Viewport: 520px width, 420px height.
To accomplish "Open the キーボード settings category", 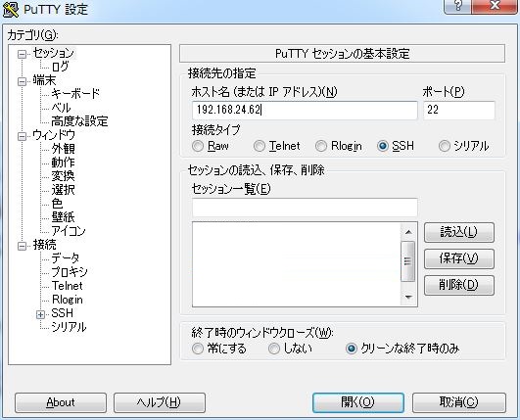I will (x=75, y=94).
